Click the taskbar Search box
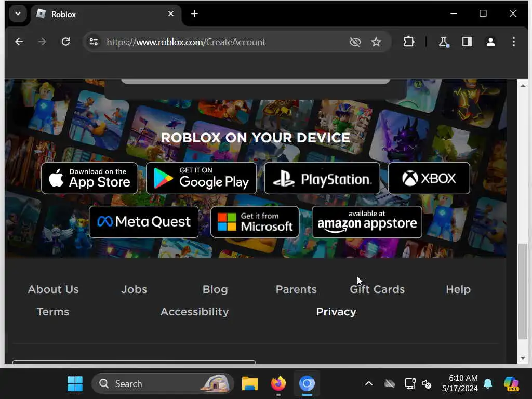The image size is (532, 399). (x=163, y=384)
